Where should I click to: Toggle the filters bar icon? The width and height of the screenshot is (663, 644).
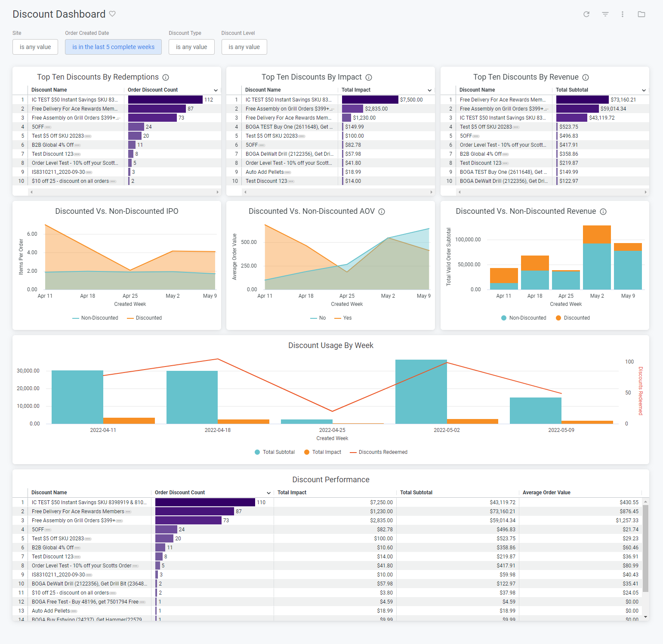(x=605, y=14)
